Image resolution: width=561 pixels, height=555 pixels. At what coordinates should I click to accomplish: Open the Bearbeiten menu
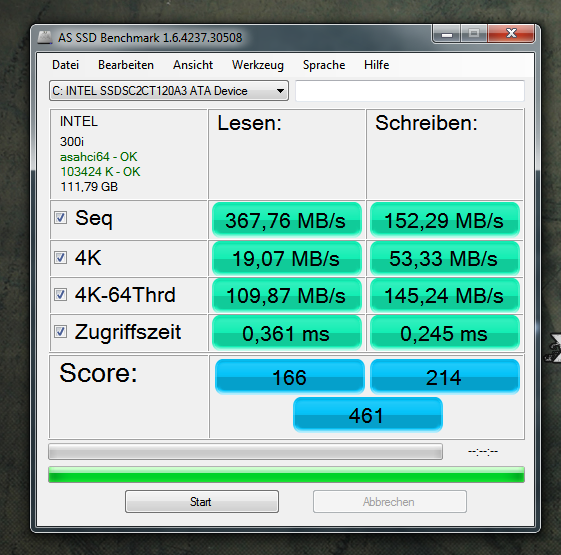(x=126, y=65)
